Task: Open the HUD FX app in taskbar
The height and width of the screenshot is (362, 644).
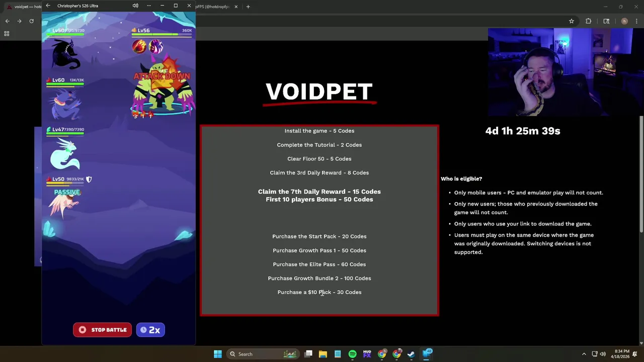Action: 367,354
